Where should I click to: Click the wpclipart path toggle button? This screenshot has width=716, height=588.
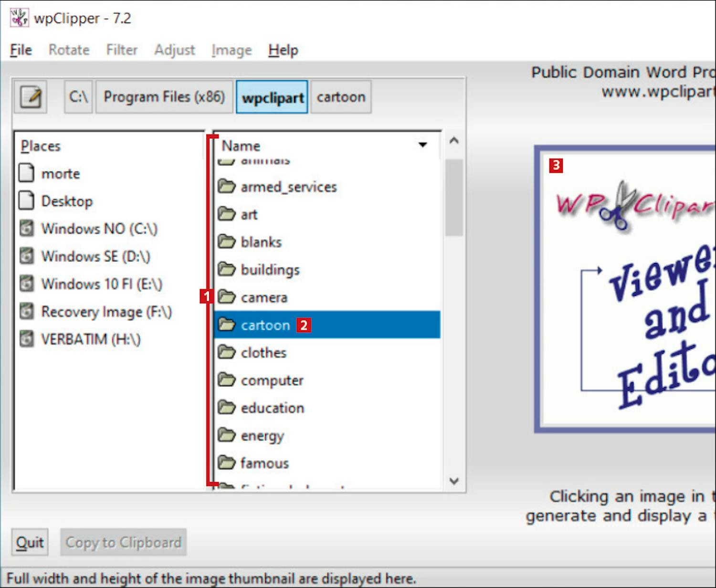tap(272, 97)
